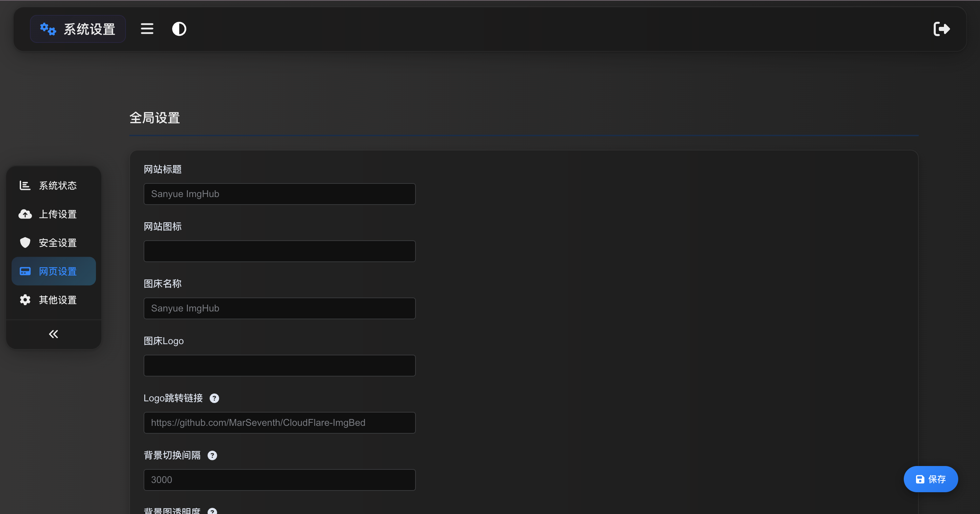Click help icon beside 背景图透明度
980x514 pixels.
click(212, 511)
